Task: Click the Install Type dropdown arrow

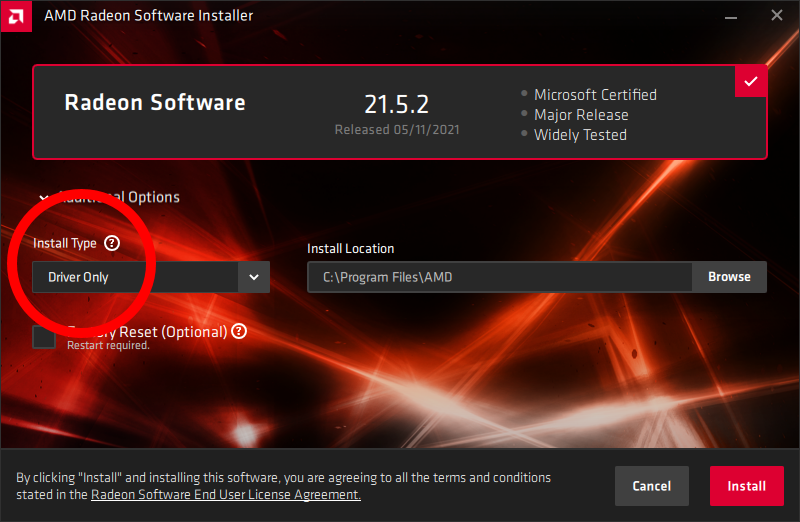Action: tap(254, 277)
